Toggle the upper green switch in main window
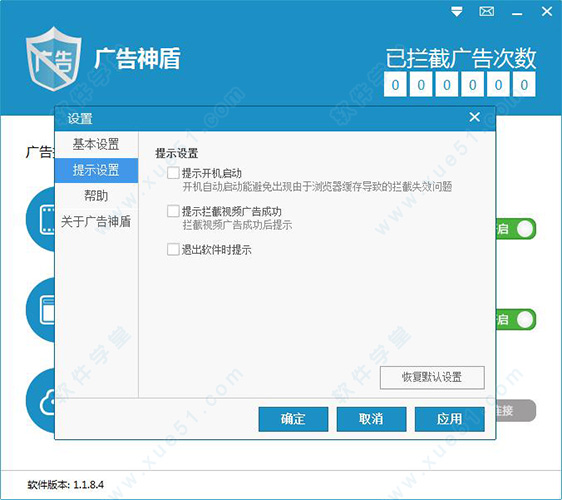Screen dimensions: 562x500 coord(516,229)
